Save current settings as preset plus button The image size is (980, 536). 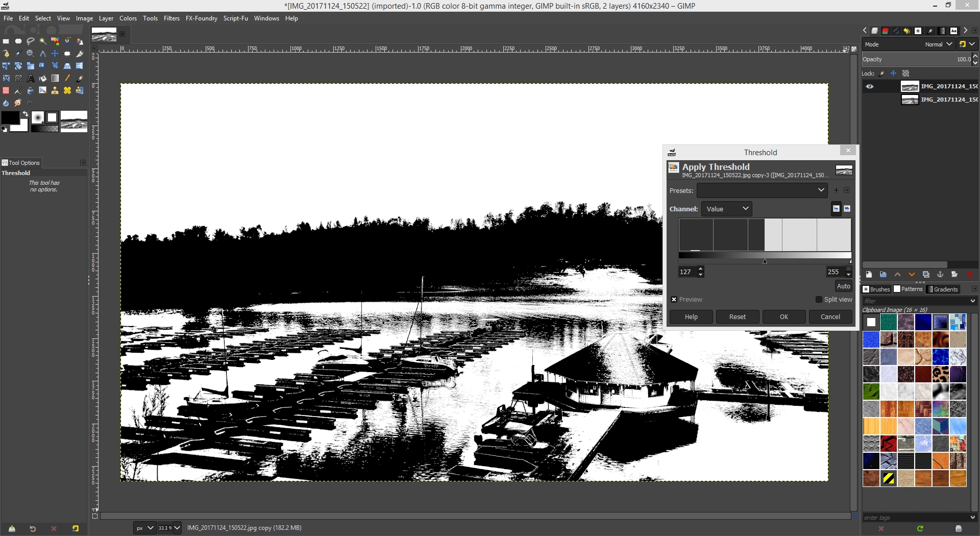(836, 190)
